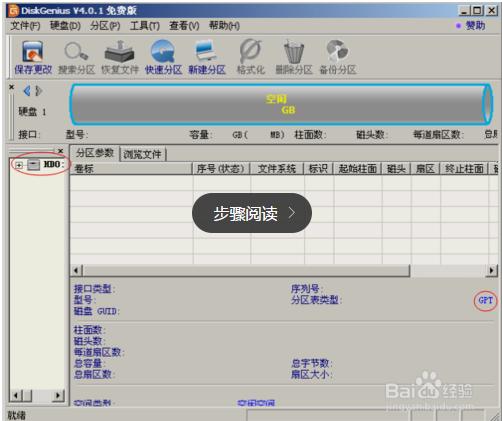Close the disk tree side panel
502x421 pixels.
(x=60, y=151)
